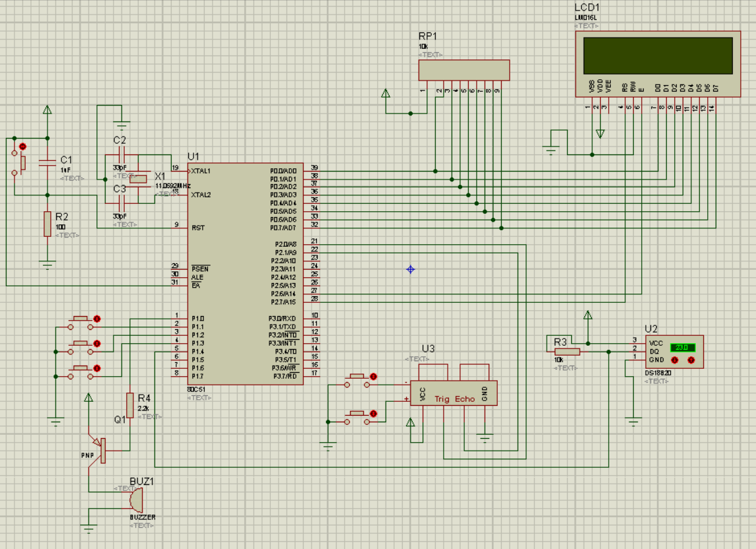Screen dimensions: 756x549
Task: Increase DS18B20 temperature with right red button
Action: point(691,360)
